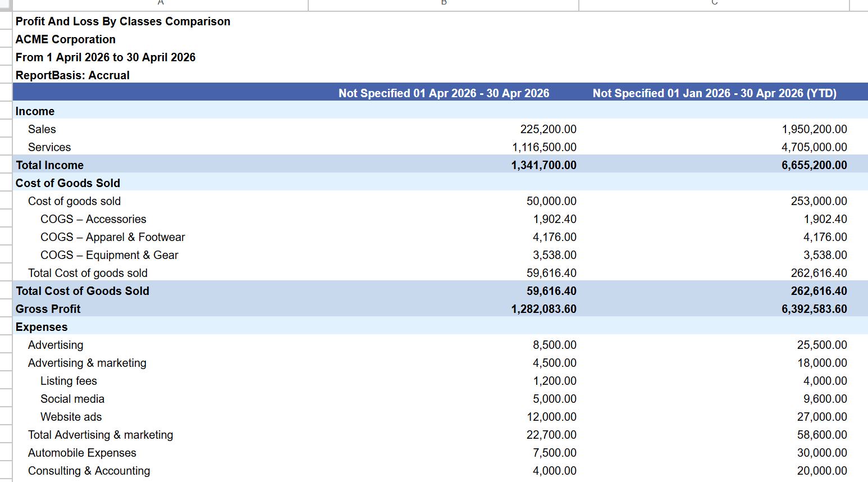Click the bold YTD total 262,616.40
Viewport: 868px width, 482px height.
point(819,291)
